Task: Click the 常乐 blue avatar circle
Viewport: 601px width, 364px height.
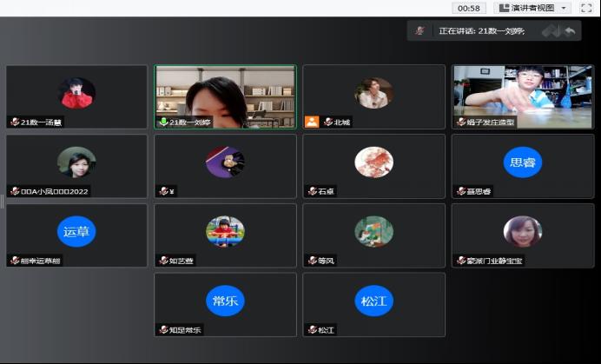Action: point(225,301)
